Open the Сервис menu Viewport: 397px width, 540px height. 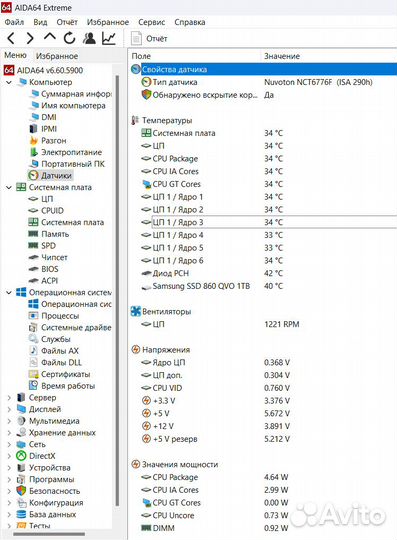point(152,22)
